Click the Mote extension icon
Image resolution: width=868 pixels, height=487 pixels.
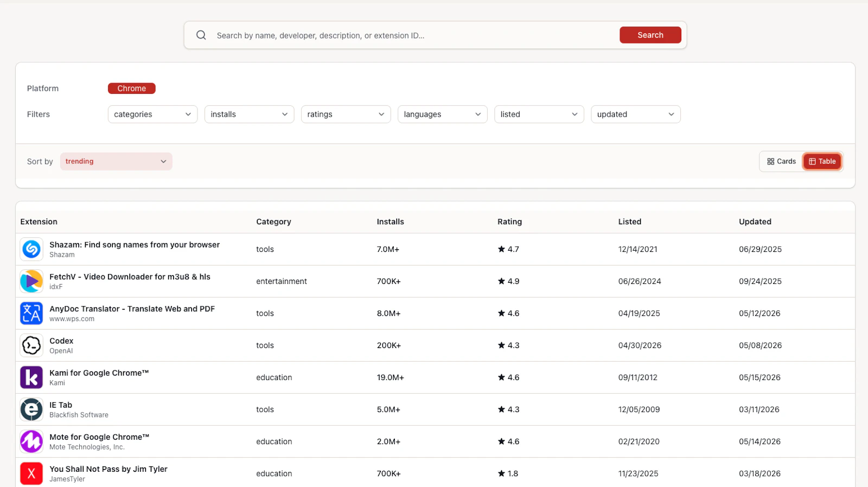(31, 441)
